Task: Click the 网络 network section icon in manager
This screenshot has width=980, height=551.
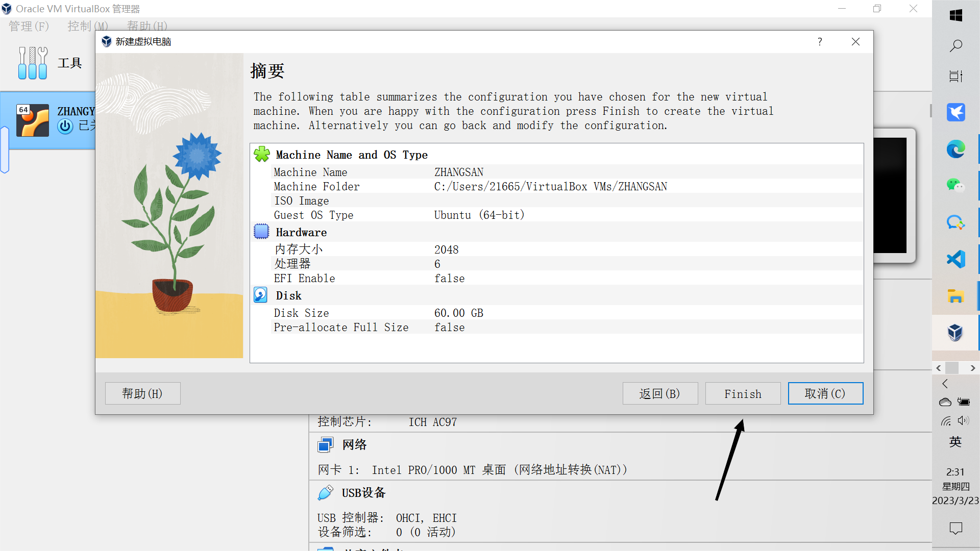Action: point(325,445)
